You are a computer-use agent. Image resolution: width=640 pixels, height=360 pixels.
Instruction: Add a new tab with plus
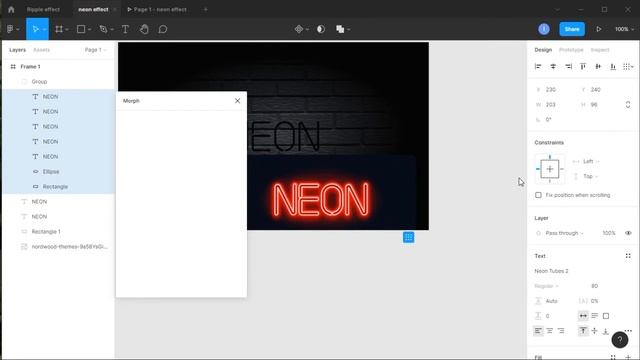pyautogui.click(x=205, y=9)
